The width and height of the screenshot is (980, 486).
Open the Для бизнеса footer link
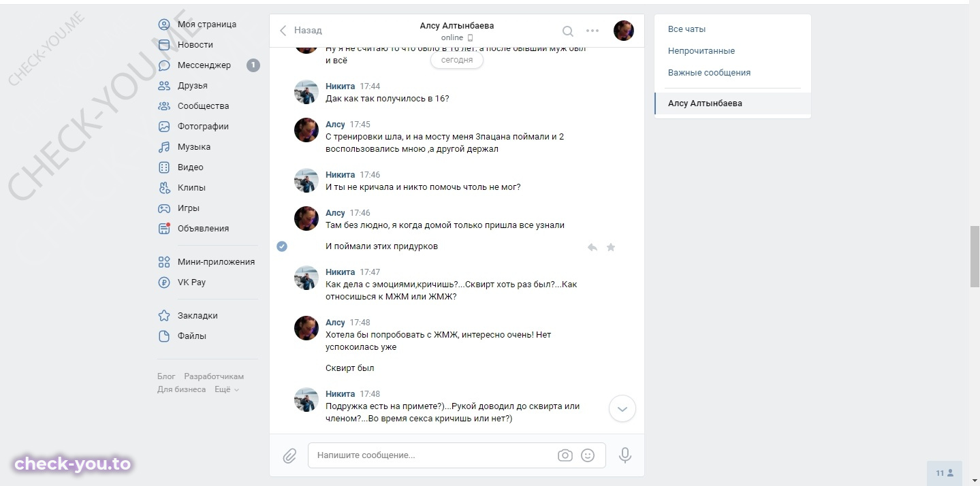coord(181,389)
